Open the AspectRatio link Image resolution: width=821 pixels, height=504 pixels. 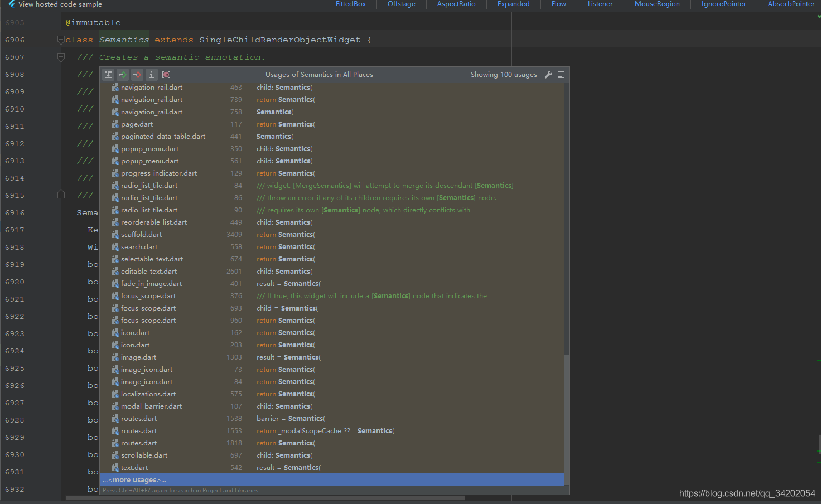456,4
